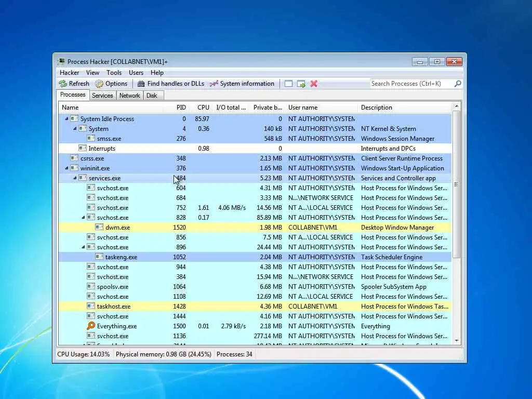Select the Interrupts row
This screenshot has height=399, width=532.
point(255,148)
